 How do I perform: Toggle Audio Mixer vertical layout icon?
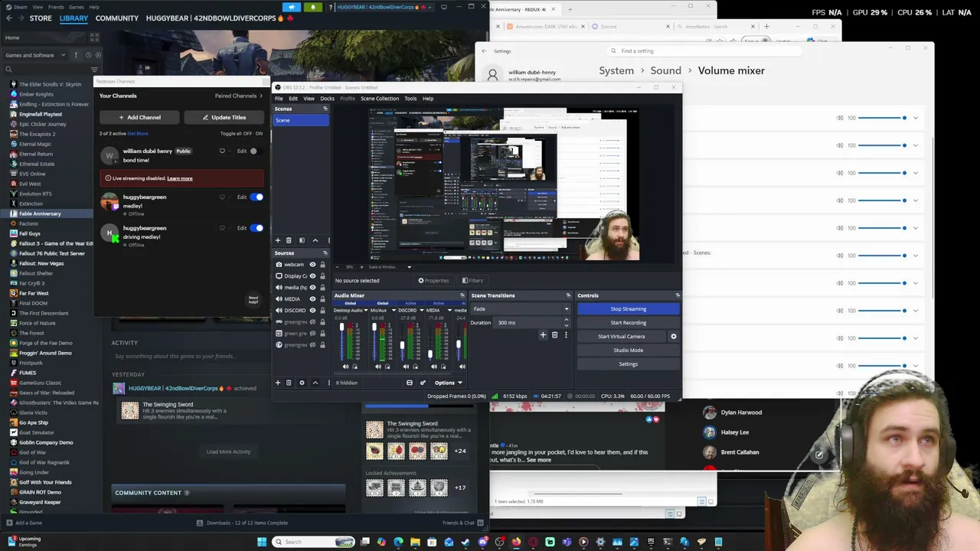tap(410, 383)
